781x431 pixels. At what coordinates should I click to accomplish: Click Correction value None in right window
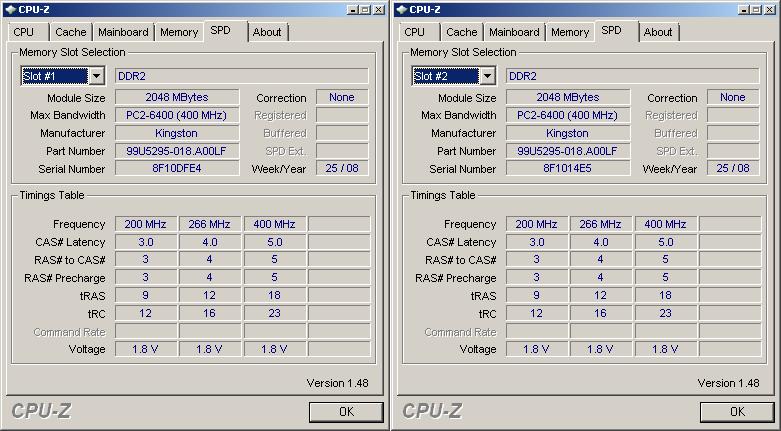coord(733,97)
